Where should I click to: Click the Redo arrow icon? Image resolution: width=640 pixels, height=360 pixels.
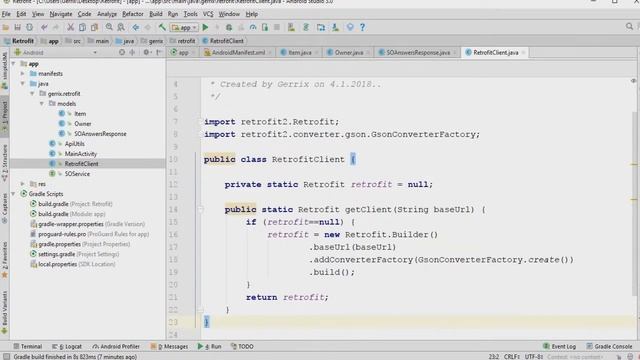click(x=56, y=27)
